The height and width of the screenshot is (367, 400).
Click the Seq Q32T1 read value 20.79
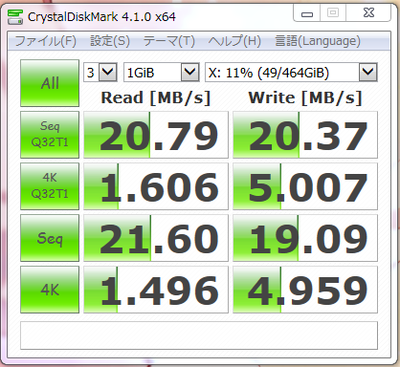[x=156, y=135]
